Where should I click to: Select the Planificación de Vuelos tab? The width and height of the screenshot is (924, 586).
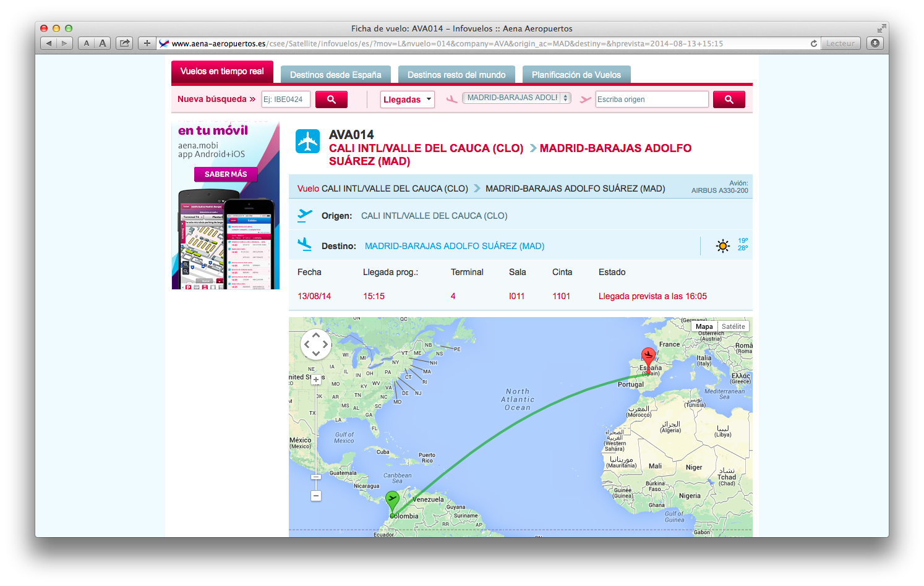point(576,75)
